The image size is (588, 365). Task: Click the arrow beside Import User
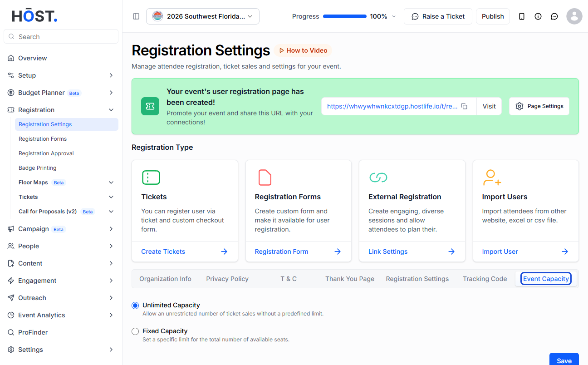(565, 252)
